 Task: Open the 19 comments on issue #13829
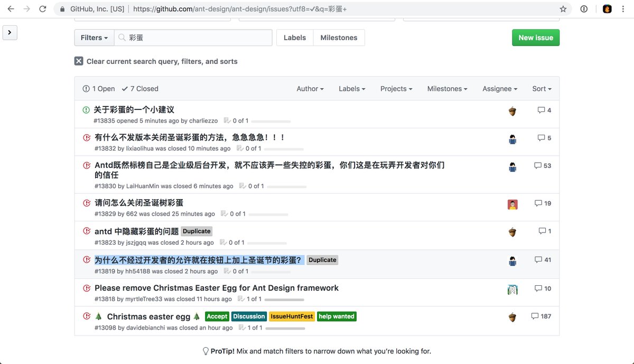coord(543,203)
